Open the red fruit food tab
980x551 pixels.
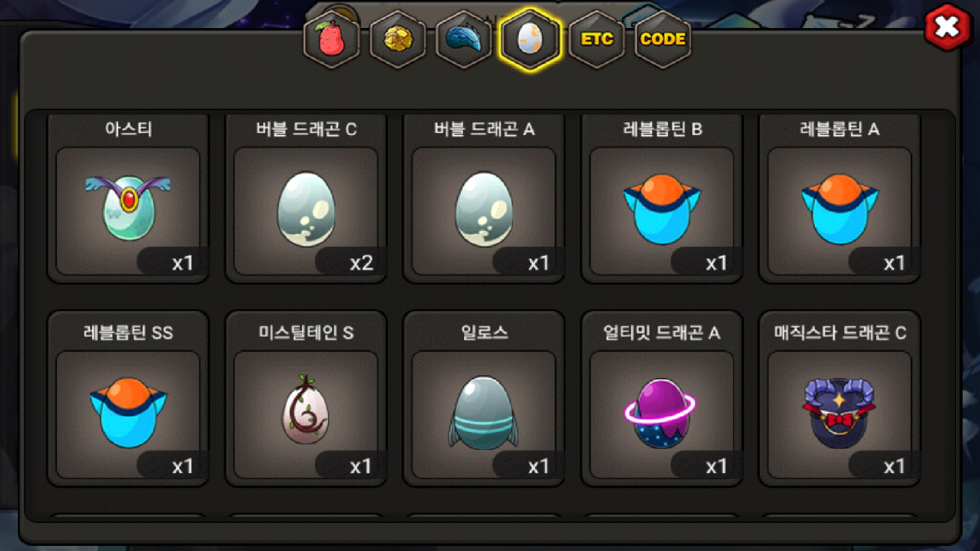(x=332, y=39)
